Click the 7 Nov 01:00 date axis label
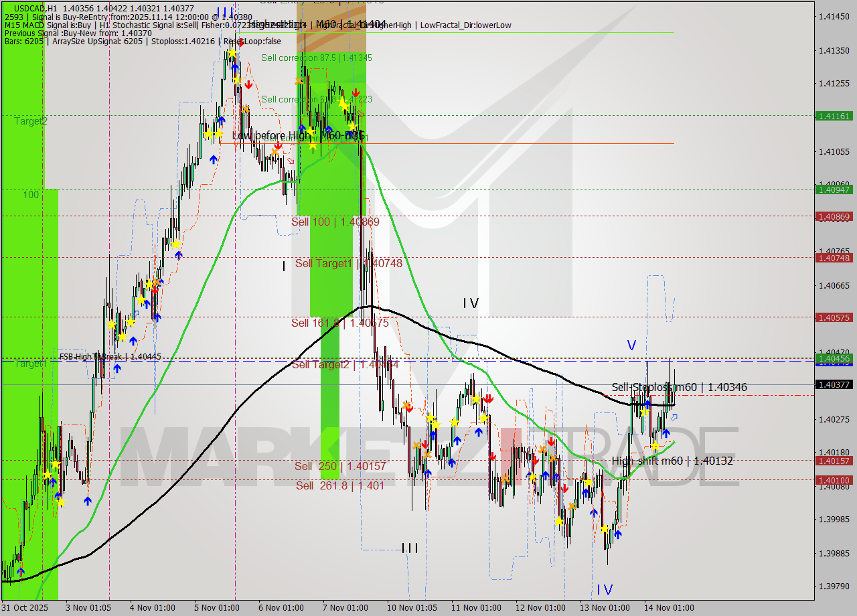This screenshot has width=857, height=616. tap(345, 607)
